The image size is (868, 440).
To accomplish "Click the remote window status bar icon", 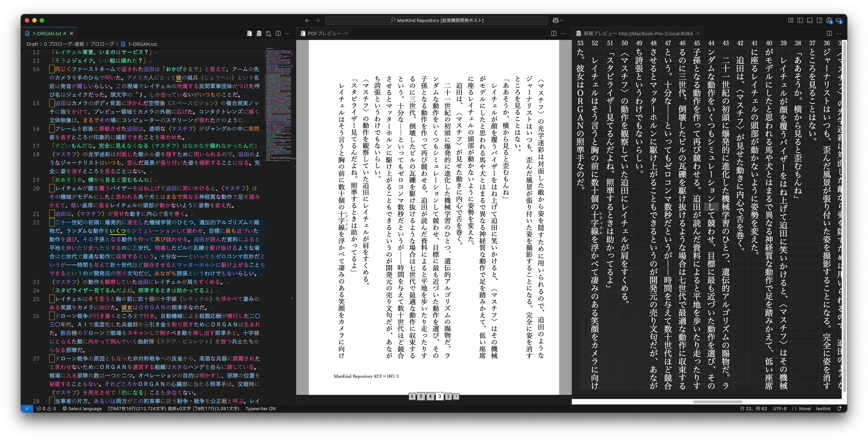I will (27, 409).
